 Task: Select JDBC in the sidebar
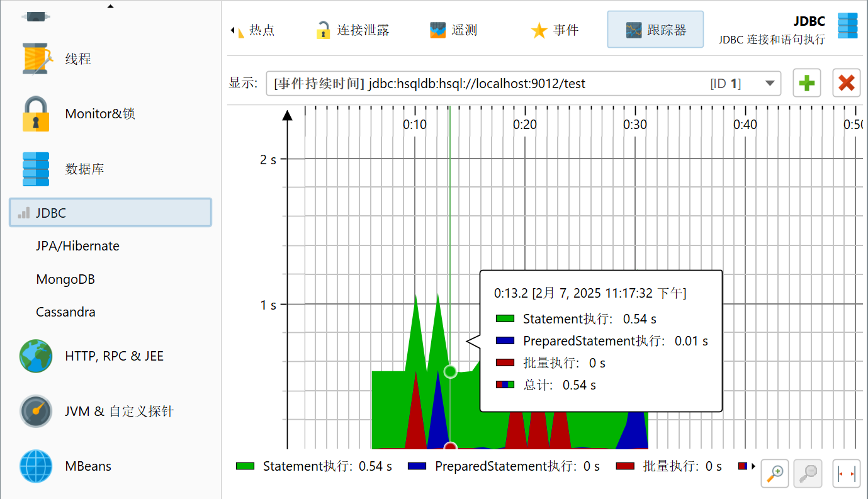point(111,213)
